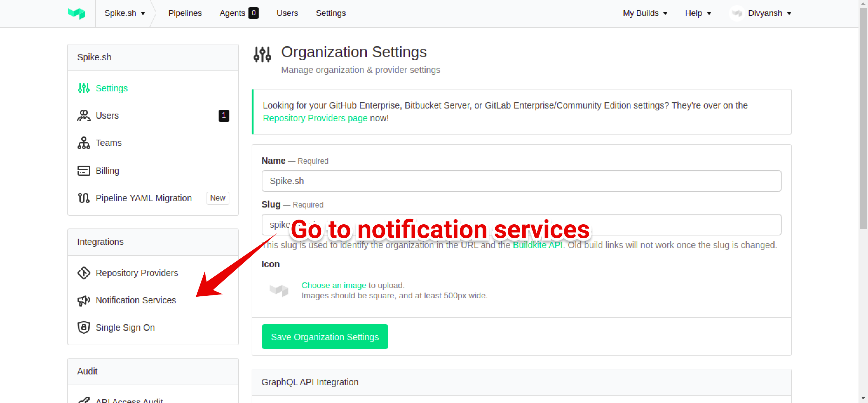Click the Users count badge showing 1
The height and width of the screenshot is (403, 868).
(x=224, y=116)
